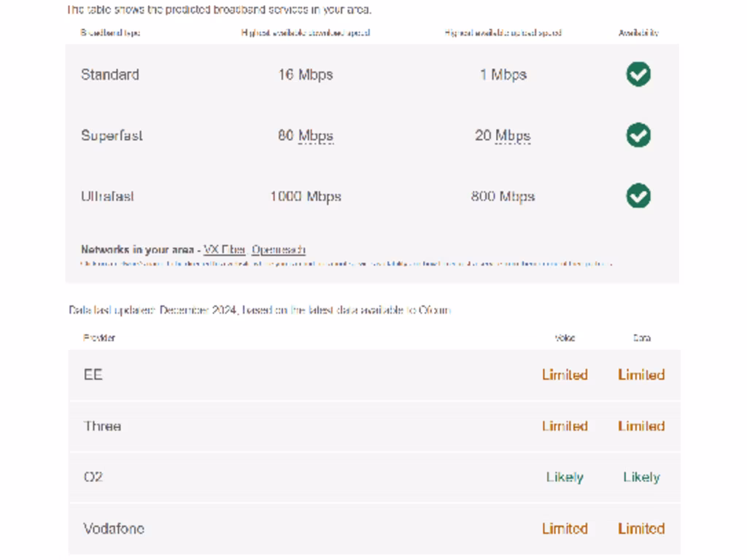Click the 20 Mbps Superfast upload speed
747x560 pixels.
[503, 136]
